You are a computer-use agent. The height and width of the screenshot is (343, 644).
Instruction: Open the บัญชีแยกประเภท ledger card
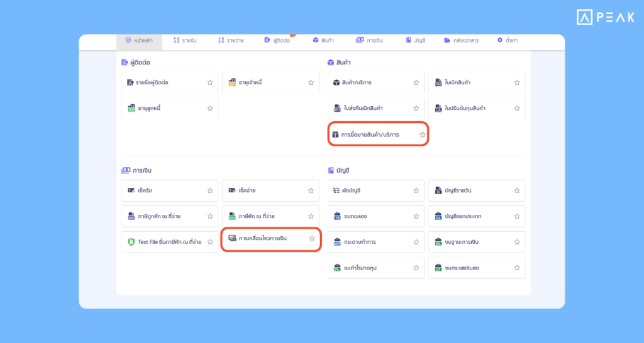click(477, 216)
